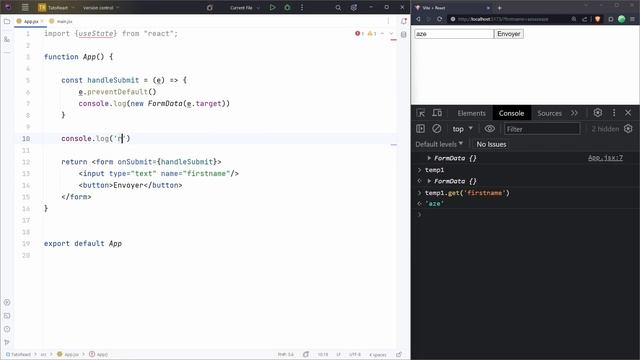Go back in the browser

pos(418,19)
